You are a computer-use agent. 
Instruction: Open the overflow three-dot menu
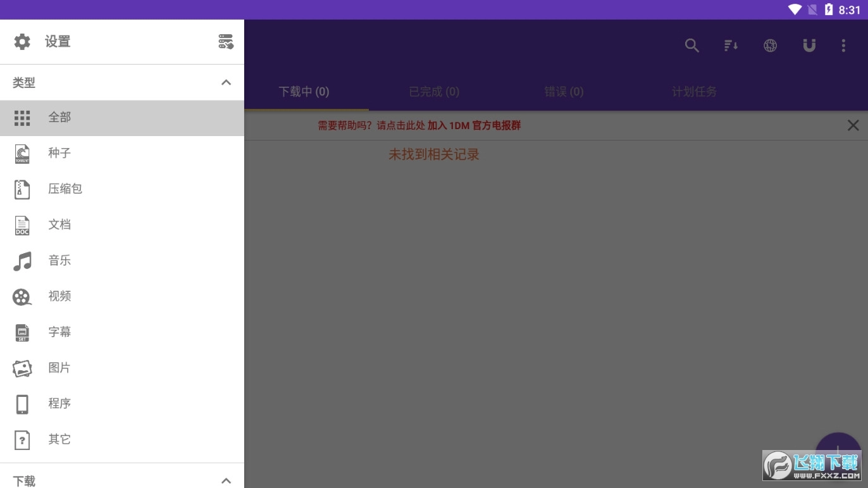coord(843,45)
